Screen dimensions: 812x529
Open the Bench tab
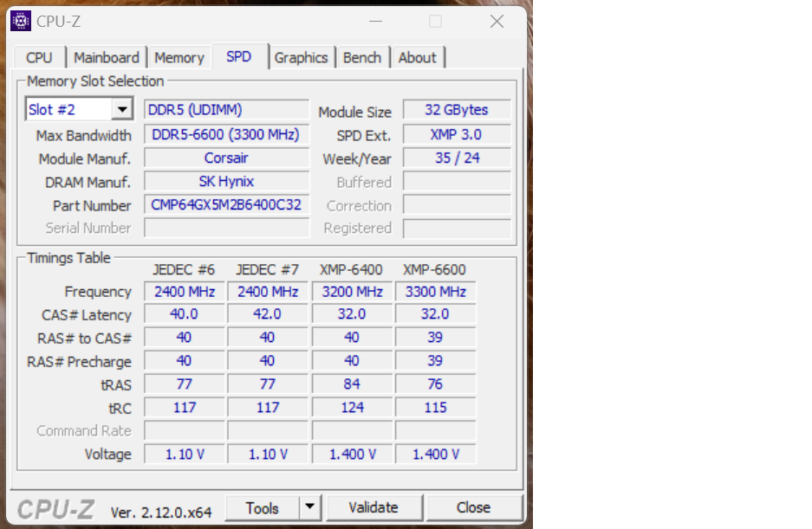click(x=362, y=57)
